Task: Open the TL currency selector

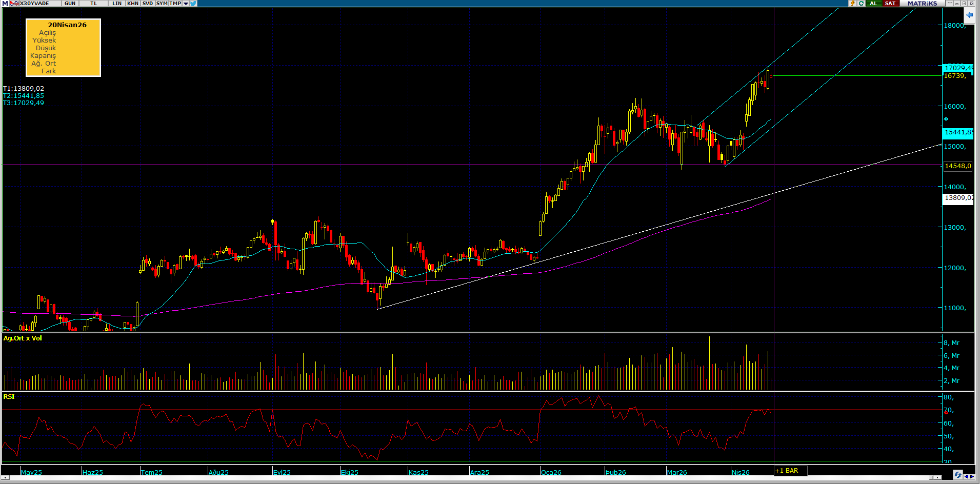Action: (x=94, y=4)
